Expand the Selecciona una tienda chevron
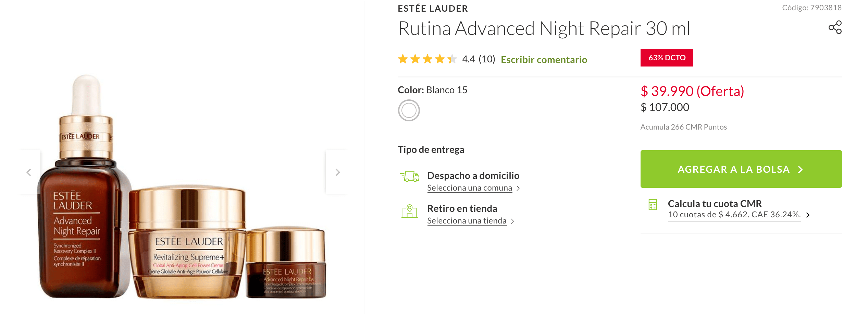 [512, 221]
